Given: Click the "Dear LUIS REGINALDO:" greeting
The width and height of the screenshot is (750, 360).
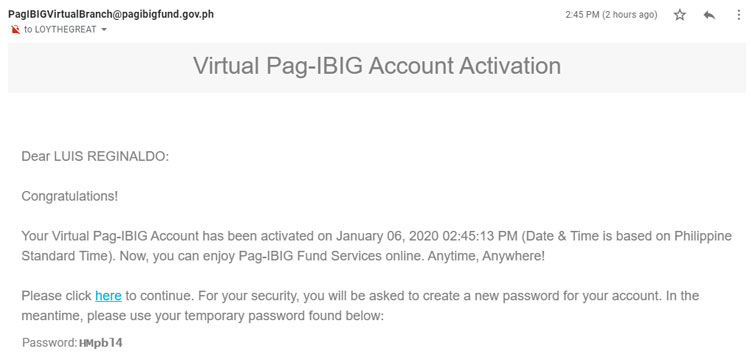Looking at the screenshot, I should [x=95, y=157].
